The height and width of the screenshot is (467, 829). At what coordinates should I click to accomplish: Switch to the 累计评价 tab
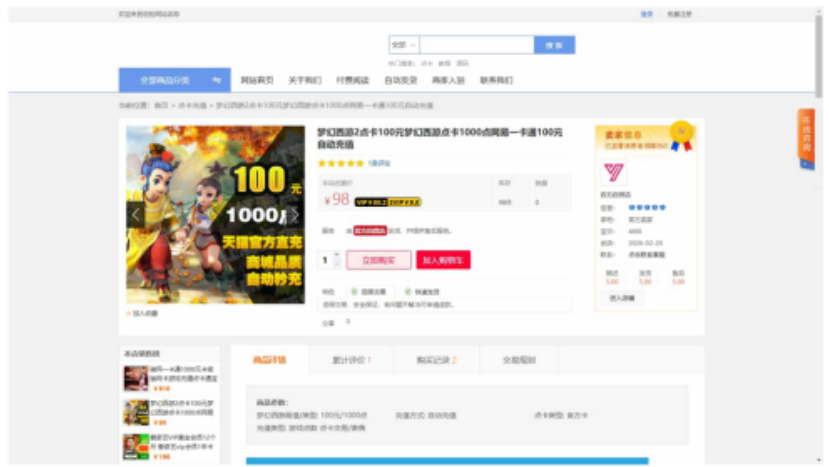click(x=352, y=360)
